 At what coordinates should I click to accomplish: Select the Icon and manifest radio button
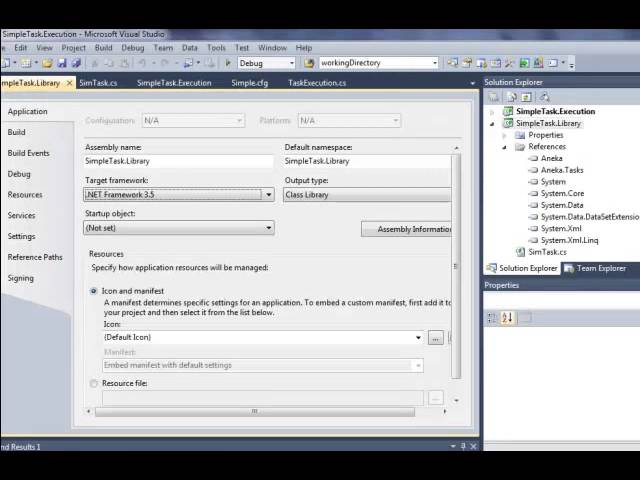93,291
